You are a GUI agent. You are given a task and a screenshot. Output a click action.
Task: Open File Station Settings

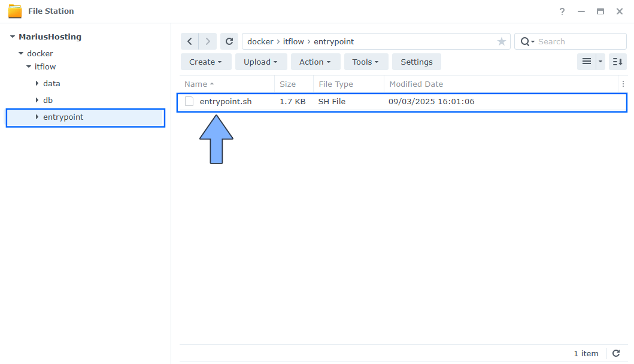click(417, 62)
